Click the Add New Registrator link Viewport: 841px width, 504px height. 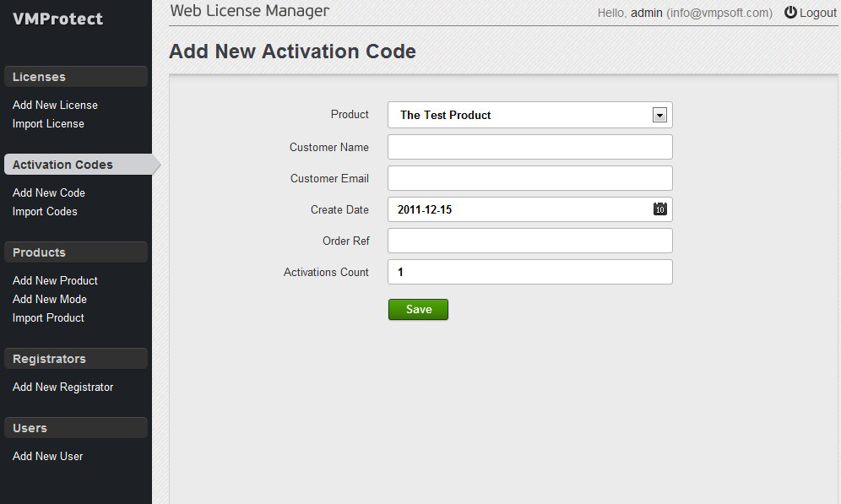[62, 387]
